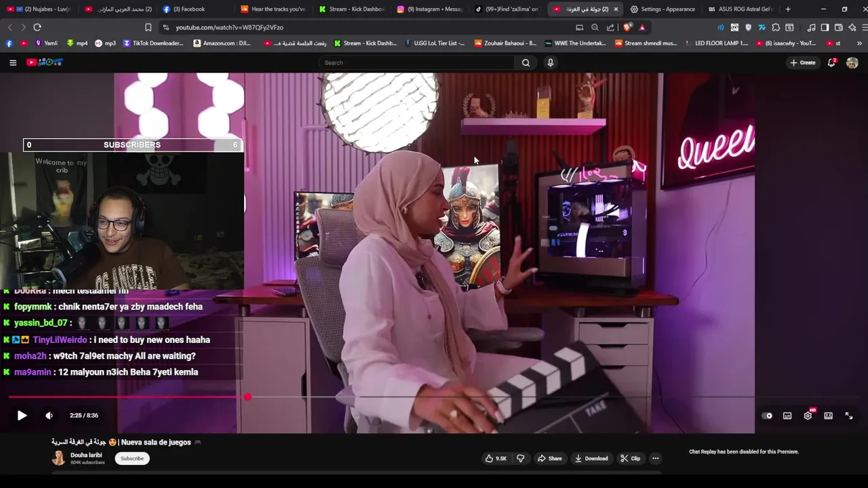
Task: Switch to the Nujabes - Luv tab
Action: click(41, 9)
